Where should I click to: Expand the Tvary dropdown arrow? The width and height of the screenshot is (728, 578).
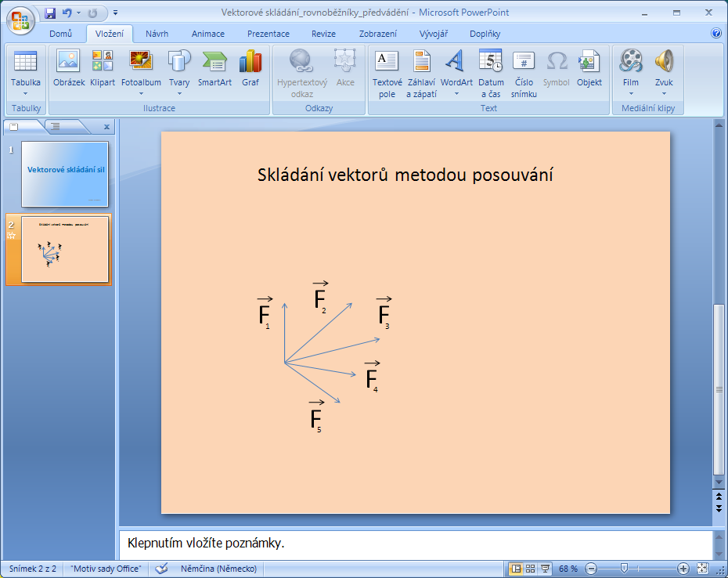tap(179, 94)
